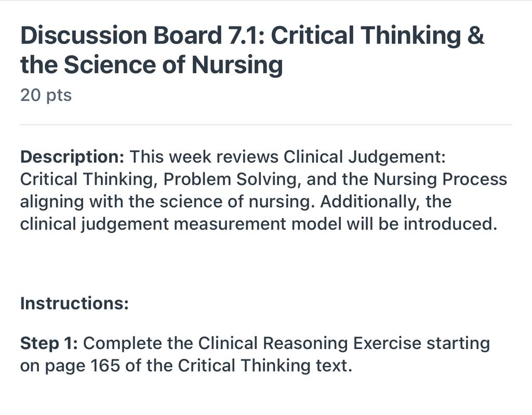Click the ampersand in the page title
Screen dimensions: 532x415
click(475, 35)
